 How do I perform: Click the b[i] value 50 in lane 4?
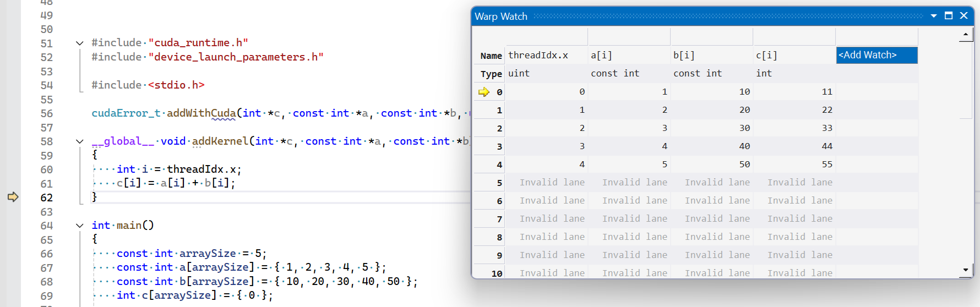[711, 165]
